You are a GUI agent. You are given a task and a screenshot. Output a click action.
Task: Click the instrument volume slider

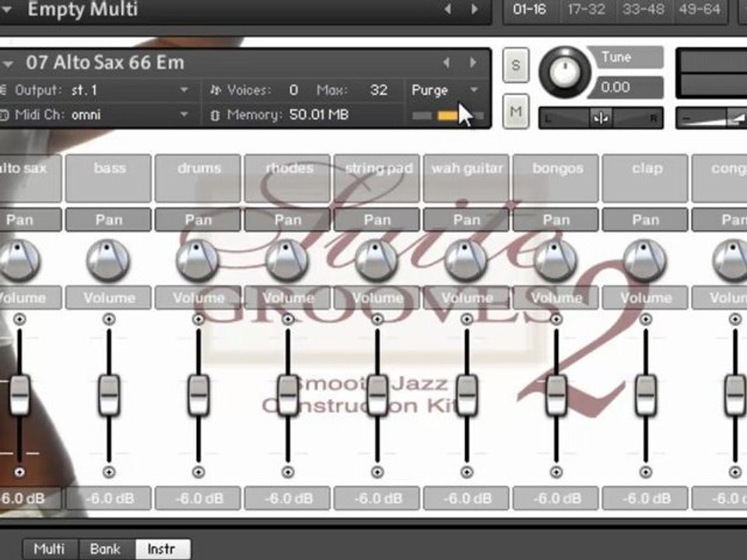tap(712, 117)
